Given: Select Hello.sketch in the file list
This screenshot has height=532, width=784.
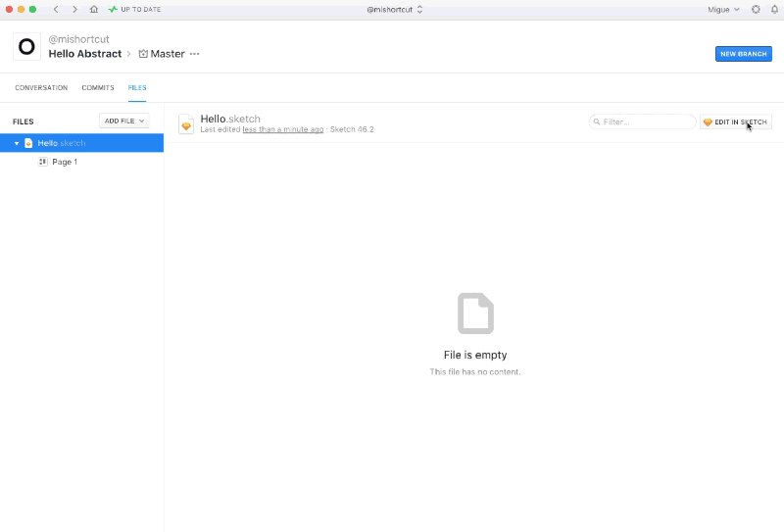Looking at the screenshot, I should point(81,143).
